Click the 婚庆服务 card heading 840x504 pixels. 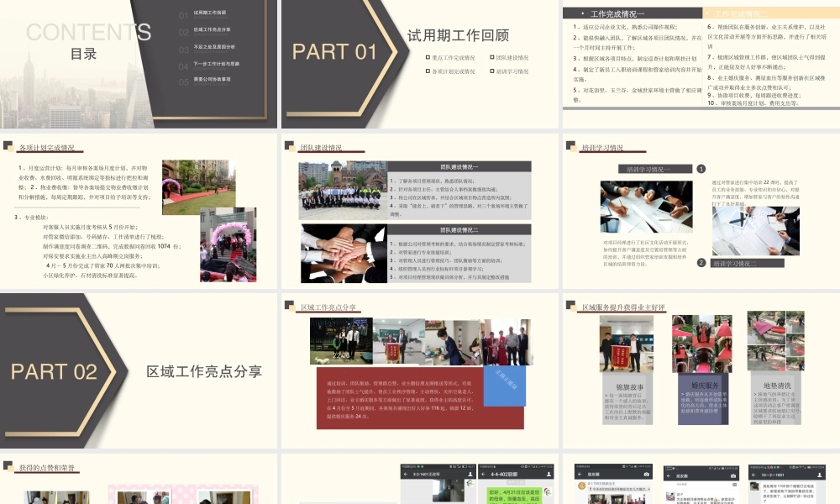click(x=705, y=385)
